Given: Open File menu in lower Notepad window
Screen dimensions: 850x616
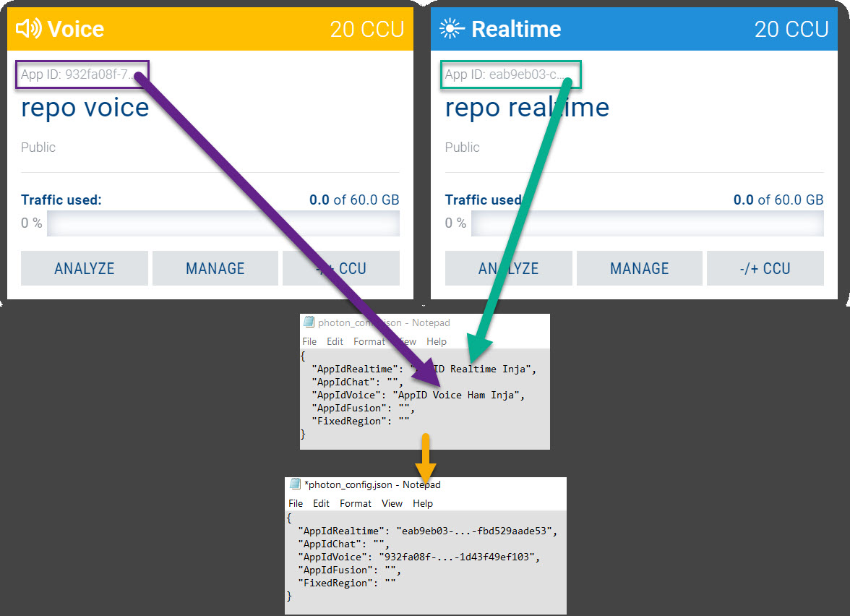Looking at the screenshot, I should point(296,503).
